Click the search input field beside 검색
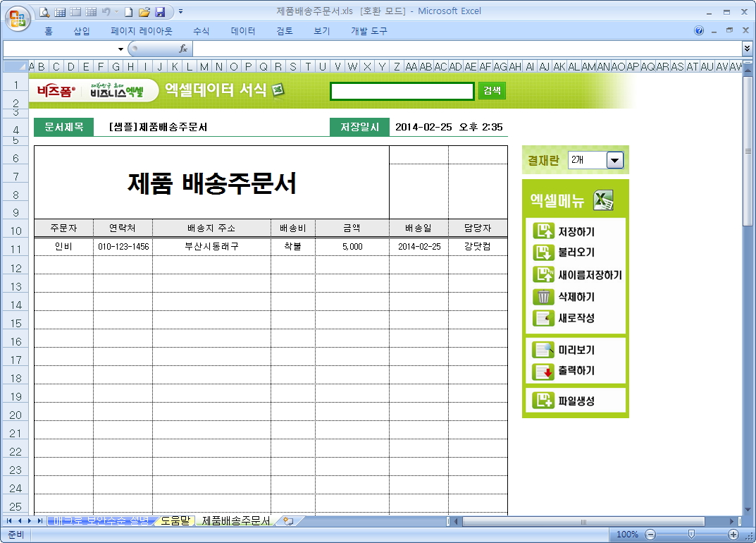 click(402, 91)
